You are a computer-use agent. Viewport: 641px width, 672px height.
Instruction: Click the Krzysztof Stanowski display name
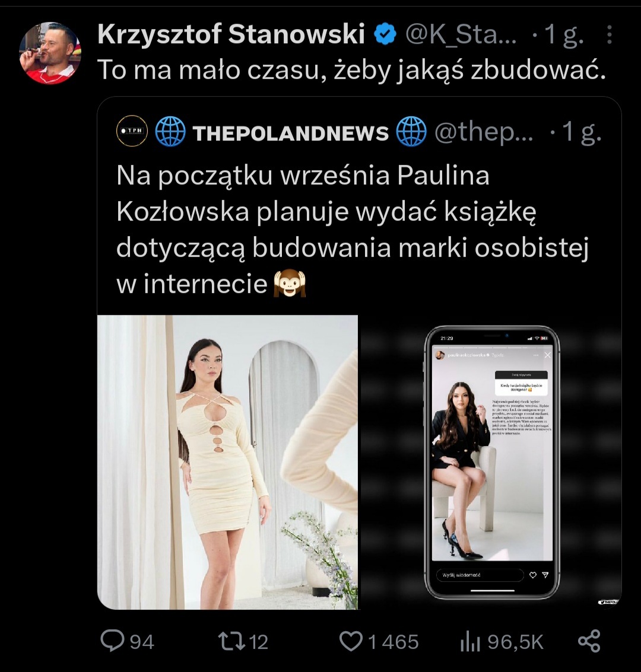coord(231,36)
